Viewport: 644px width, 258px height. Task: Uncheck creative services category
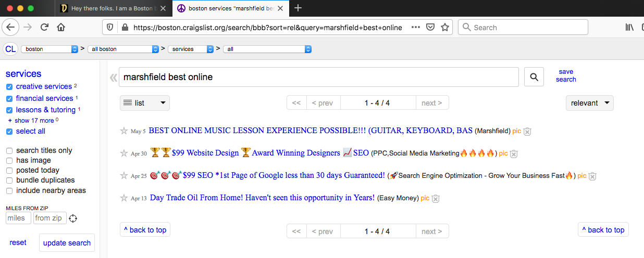click(9, 87)
